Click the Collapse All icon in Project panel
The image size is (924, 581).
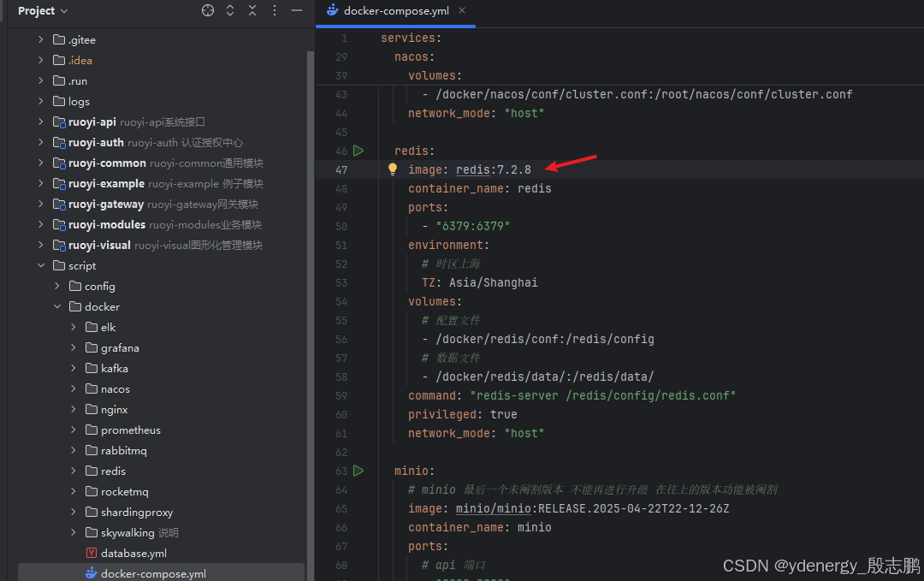pos(252,11)
